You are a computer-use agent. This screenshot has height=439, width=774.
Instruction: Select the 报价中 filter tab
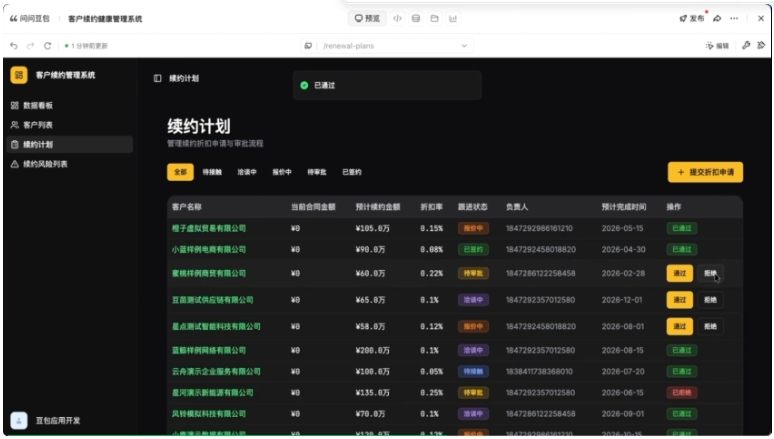[282, 172]
